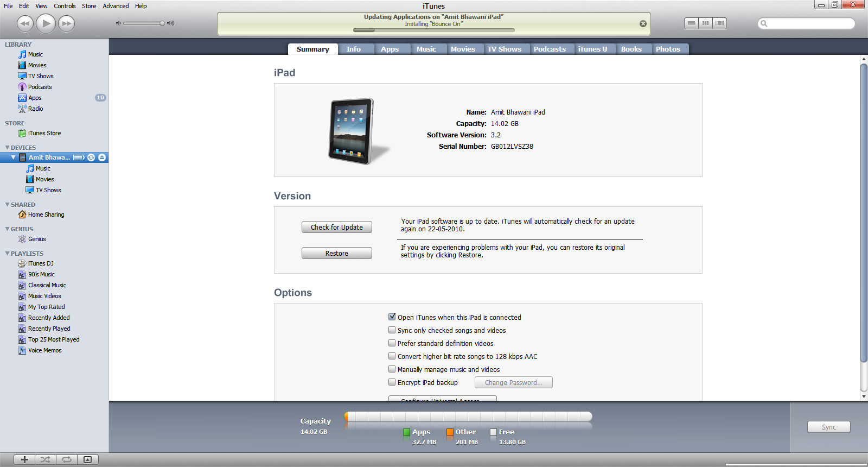Open the File menu
This screenshot has height=467, width=868.
[x=8, y=6]
